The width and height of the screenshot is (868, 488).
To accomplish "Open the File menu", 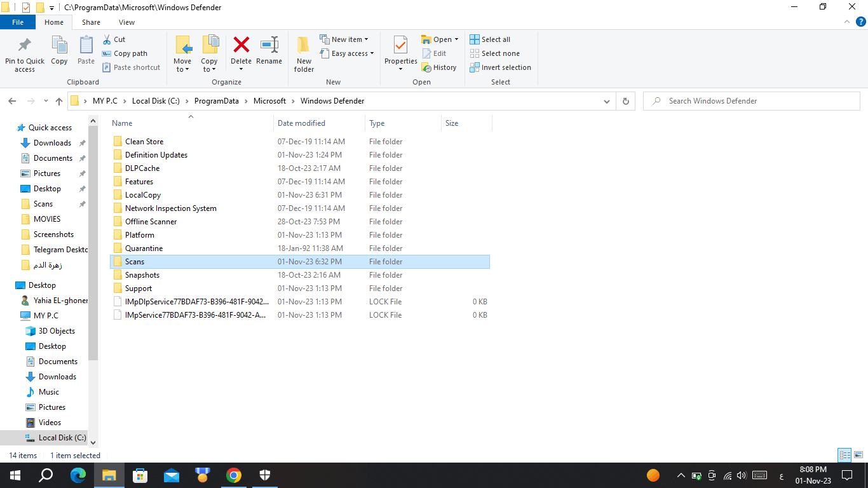I will 18,22.
